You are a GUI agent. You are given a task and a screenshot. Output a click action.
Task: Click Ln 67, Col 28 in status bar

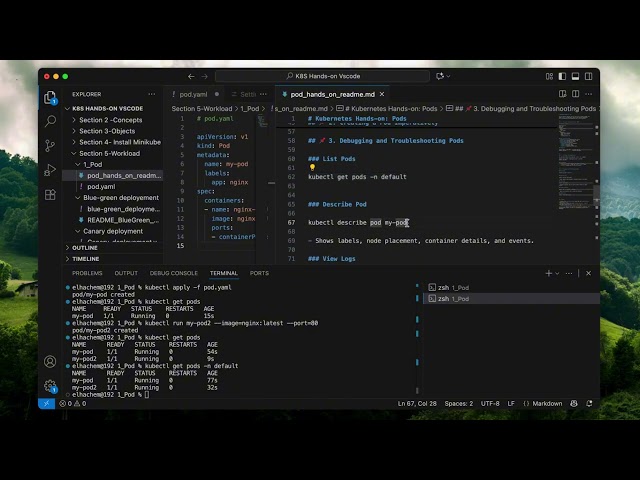click(417, 404)
